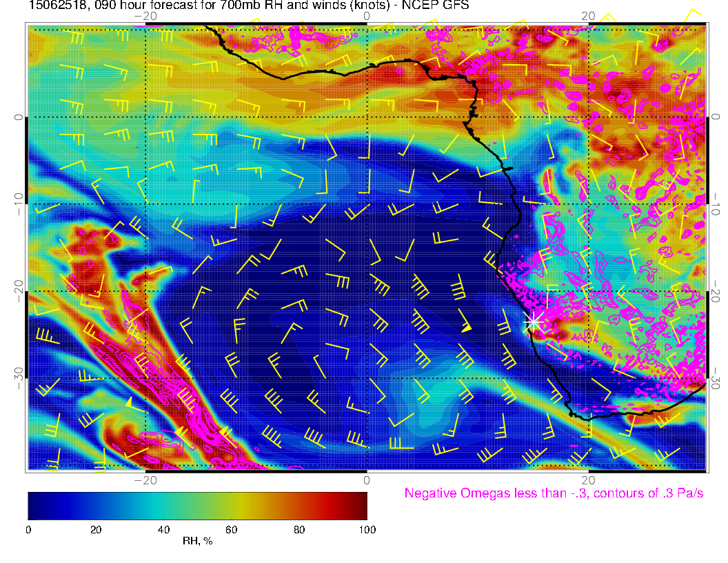Click the top axis longitude label -20
The width and height of the screenshot is (728, 563).
[145, 16]
